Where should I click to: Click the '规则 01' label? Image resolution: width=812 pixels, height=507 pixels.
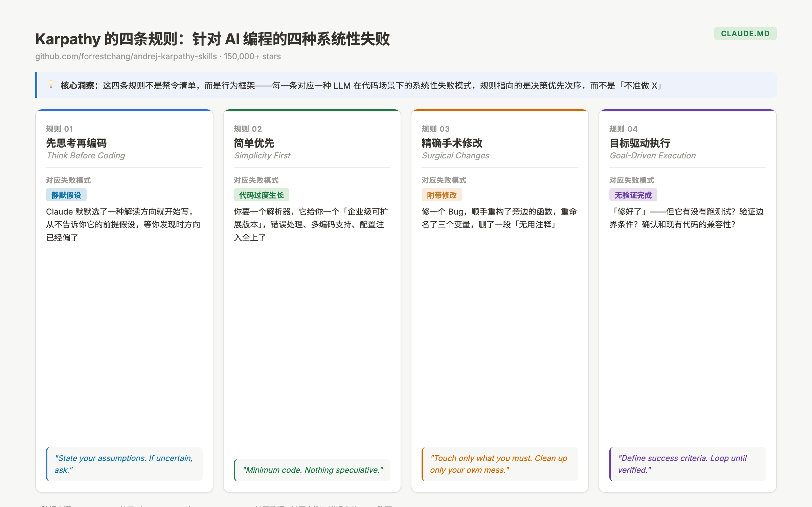[59, 129]
